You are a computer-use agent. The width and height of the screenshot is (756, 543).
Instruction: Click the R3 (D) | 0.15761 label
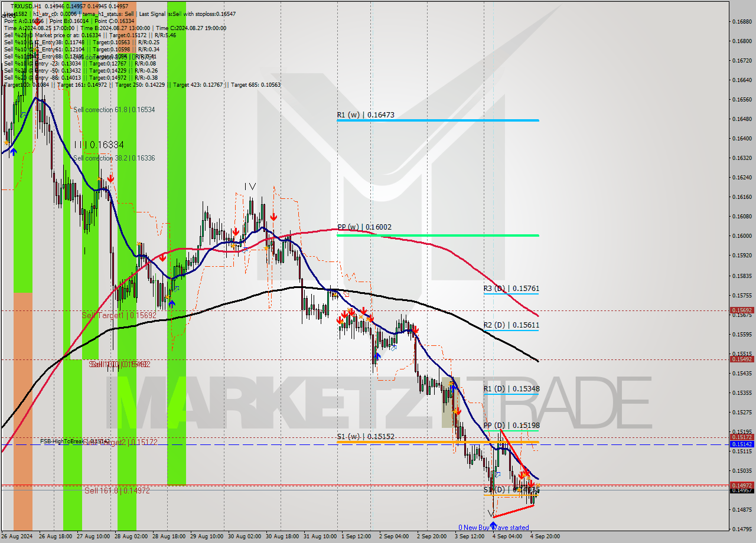[511, 289]
